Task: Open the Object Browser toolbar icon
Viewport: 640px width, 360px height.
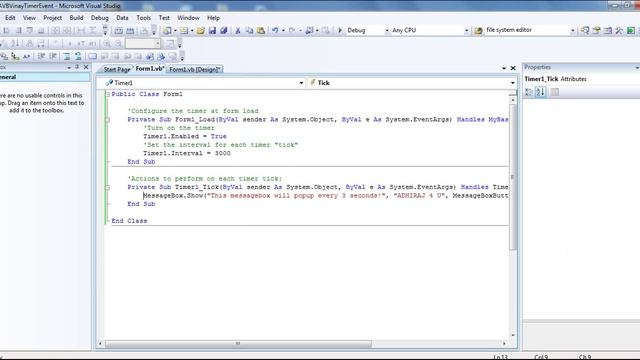Action: click(x=608, y=30)
